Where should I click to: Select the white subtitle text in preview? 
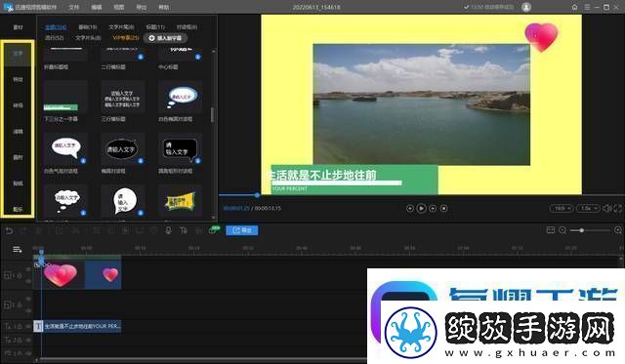(321, 175)
